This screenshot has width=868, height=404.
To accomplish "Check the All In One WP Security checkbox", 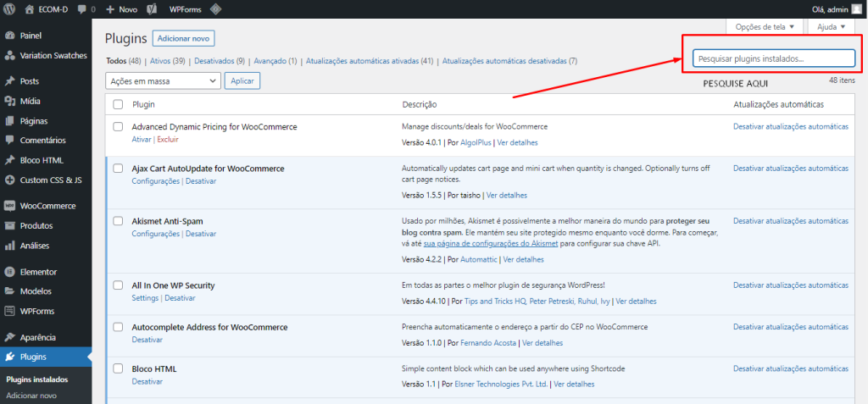I will pos(118,285).
